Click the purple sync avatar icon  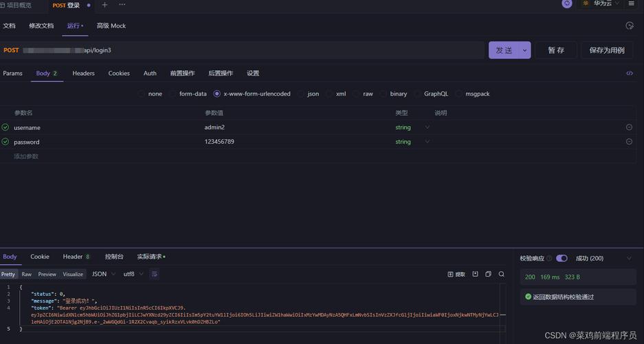click(x=567, y=3)
